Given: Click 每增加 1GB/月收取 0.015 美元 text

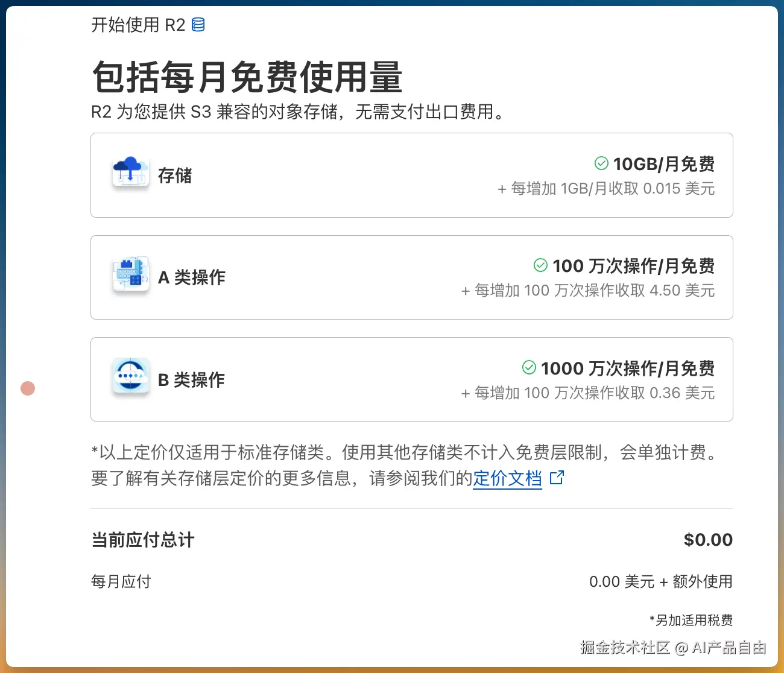Looking at the screenshot, I should [x=606, y=189].
